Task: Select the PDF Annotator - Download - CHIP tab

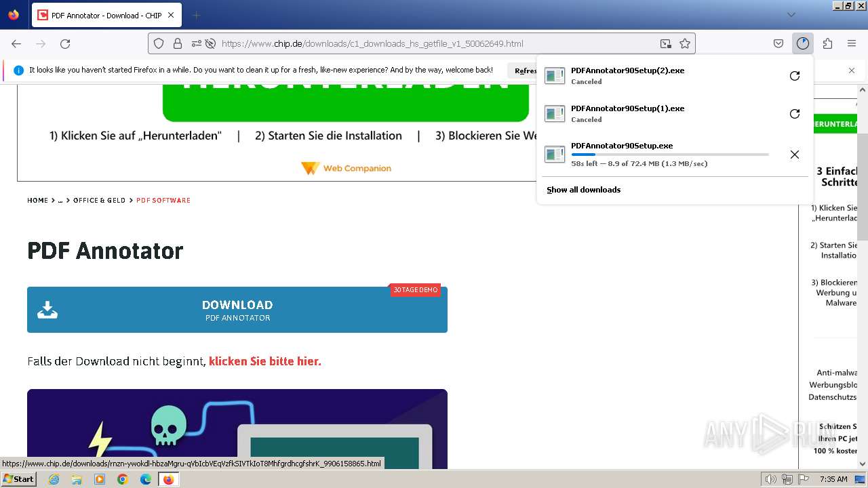Action: [106, 15]
